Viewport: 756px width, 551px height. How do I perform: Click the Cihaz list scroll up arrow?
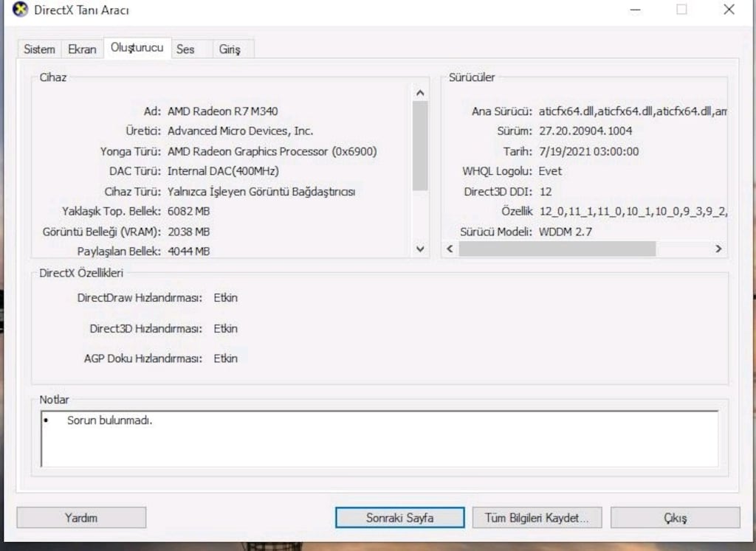[x=420, y=93]
